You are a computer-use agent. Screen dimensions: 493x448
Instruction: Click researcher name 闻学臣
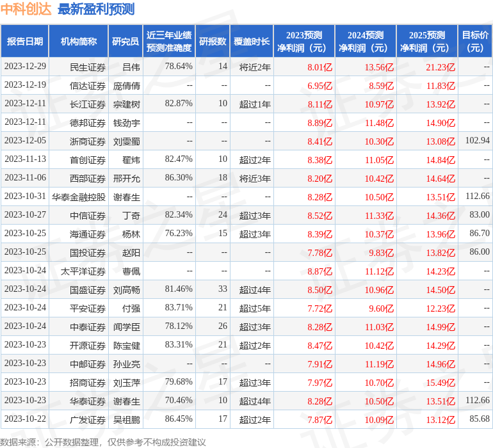127,326
